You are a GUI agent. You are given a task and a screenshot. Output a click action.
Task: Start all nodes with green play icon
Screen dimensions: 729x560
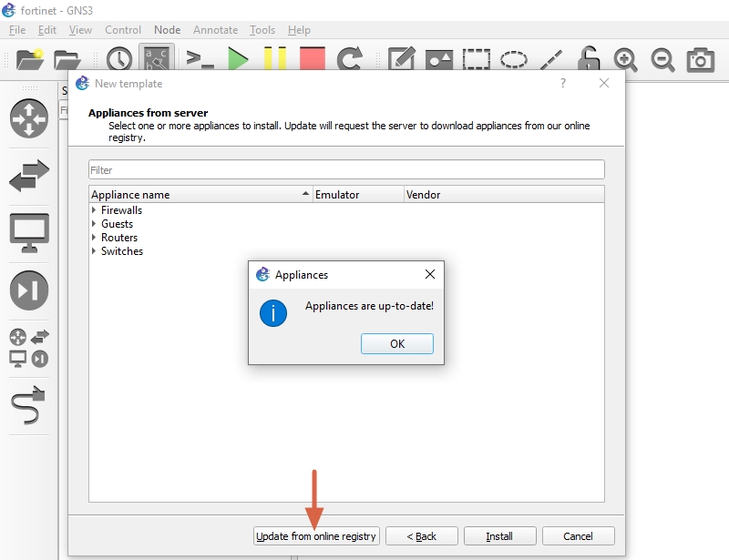coord(238,59)
